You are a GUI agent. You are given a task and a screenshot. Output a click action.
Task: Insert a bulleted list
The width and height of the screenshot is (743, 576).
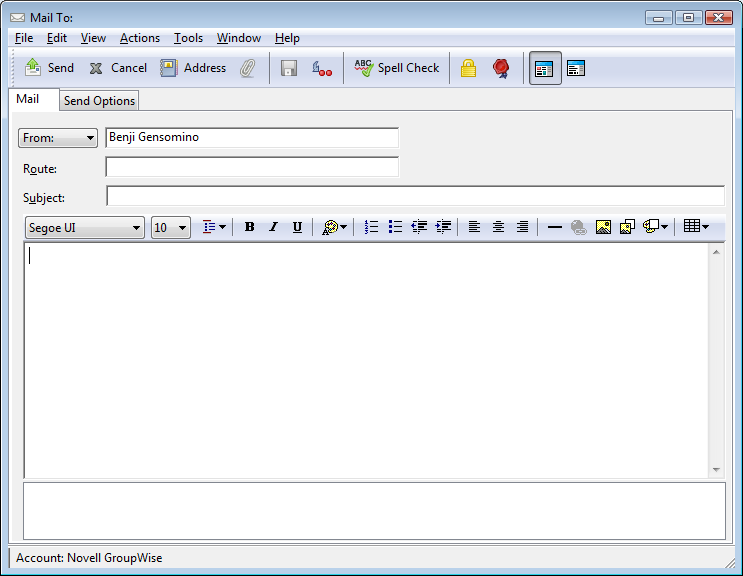[x=395, y=227]
